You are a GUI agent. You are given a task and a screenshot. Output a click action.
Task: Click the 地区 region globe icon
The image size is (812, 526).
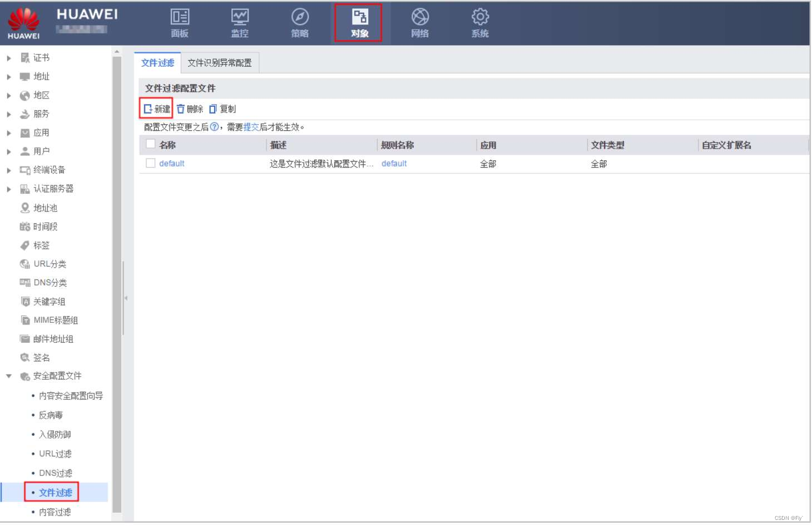click(25, 96)
